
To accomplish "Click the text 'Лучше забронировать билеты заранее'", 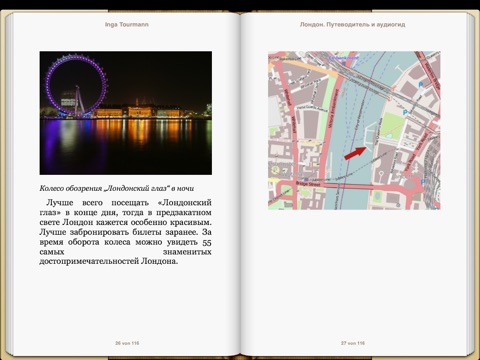I will tap(119, 232).
